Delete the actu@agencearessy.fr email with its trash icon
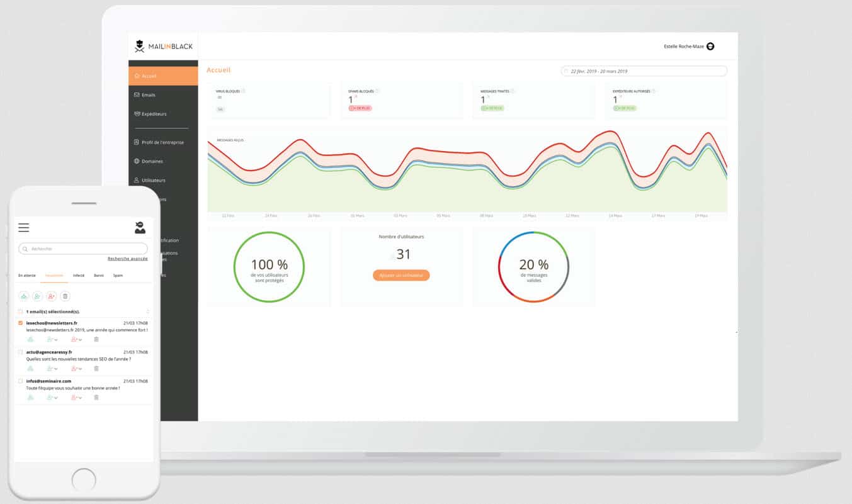Screen dimensions: 852x504 (96, 368)
